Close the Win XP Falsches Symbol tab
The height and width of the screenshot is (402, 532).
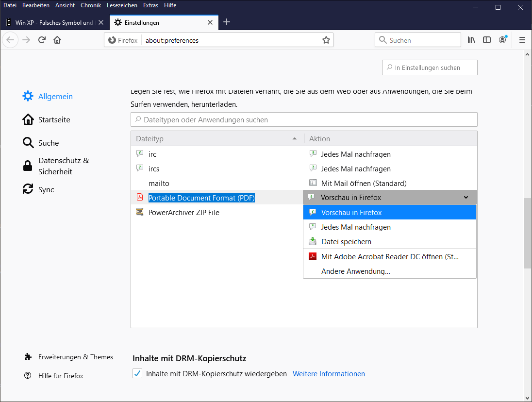coord(101,22)
